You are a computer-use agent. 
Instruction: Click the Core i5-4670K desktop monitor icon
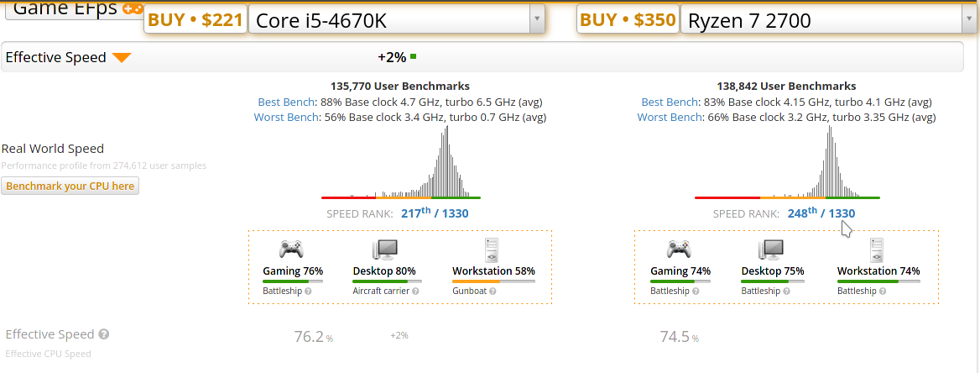385,250
